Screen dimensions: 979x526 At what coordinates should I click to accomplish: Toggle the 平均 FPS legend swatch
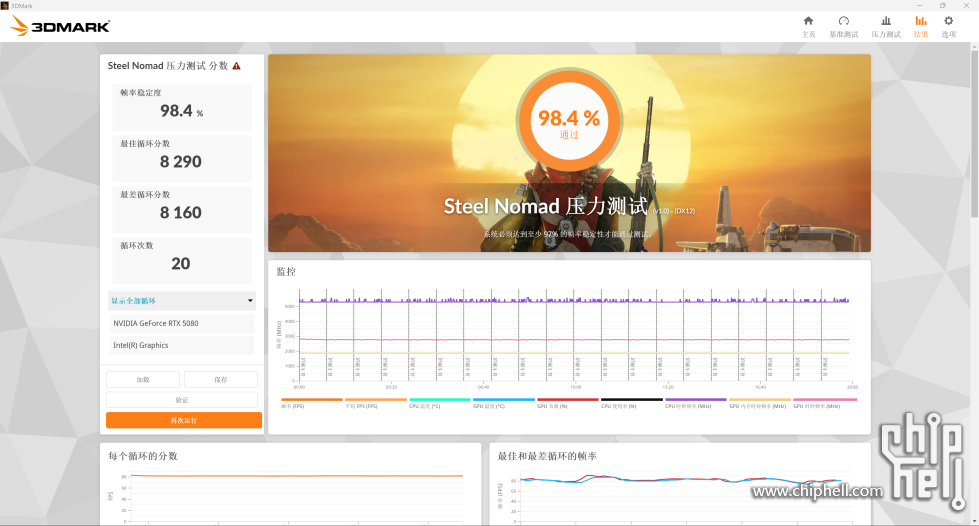point(376,402)
